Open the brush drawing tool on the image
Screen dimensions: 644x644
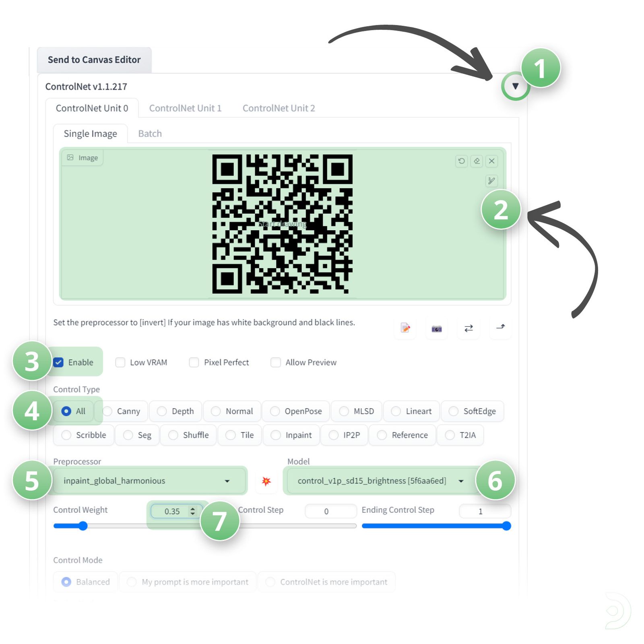(491, 182)
